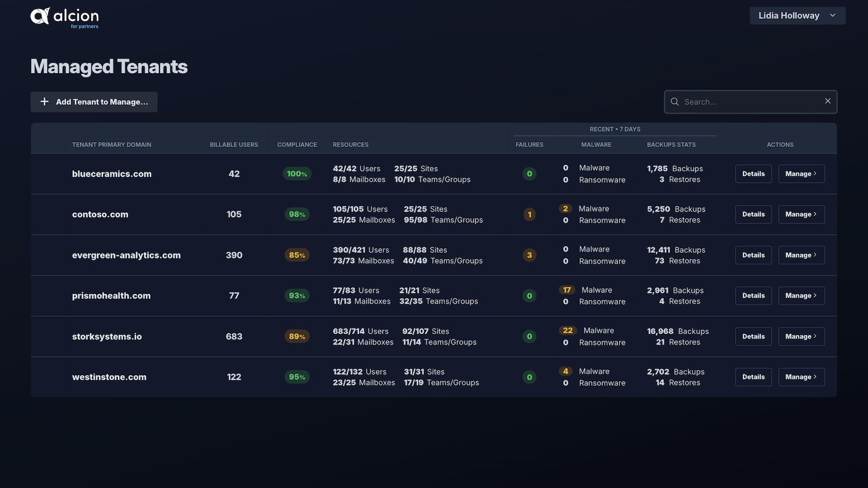Click Billable Users column header

[x=234, y=145]
